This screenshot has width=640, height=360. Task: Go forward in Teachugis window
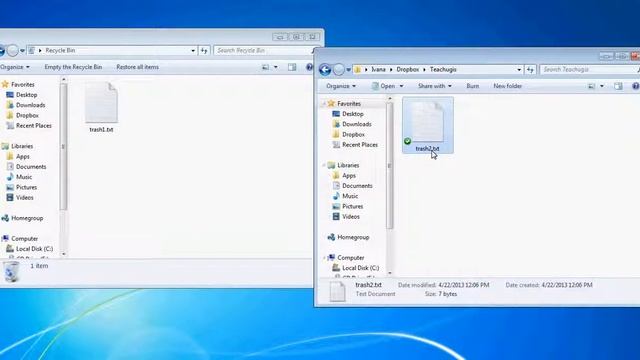click(338, 70)
